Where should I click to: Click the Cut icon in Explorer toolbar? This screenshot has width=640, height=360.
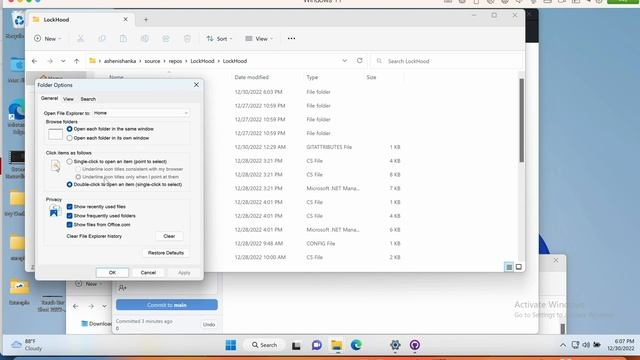[x=80, y=38]
